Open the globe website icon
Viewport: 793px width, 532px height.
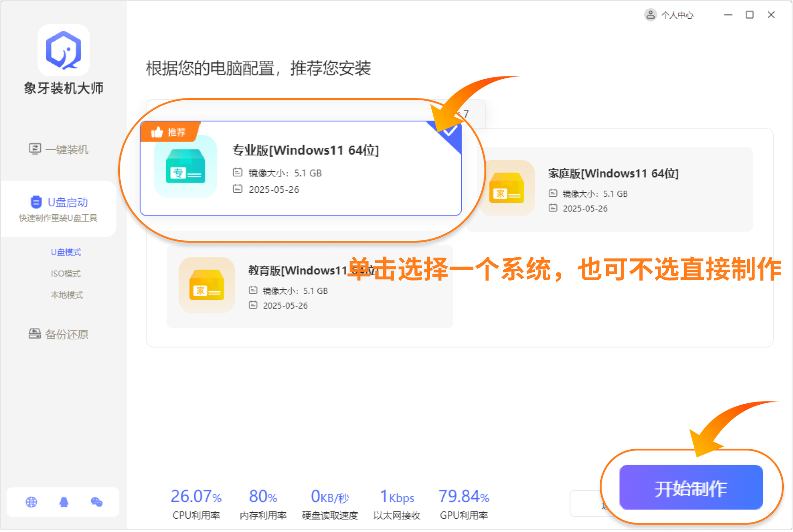point(31,502)
